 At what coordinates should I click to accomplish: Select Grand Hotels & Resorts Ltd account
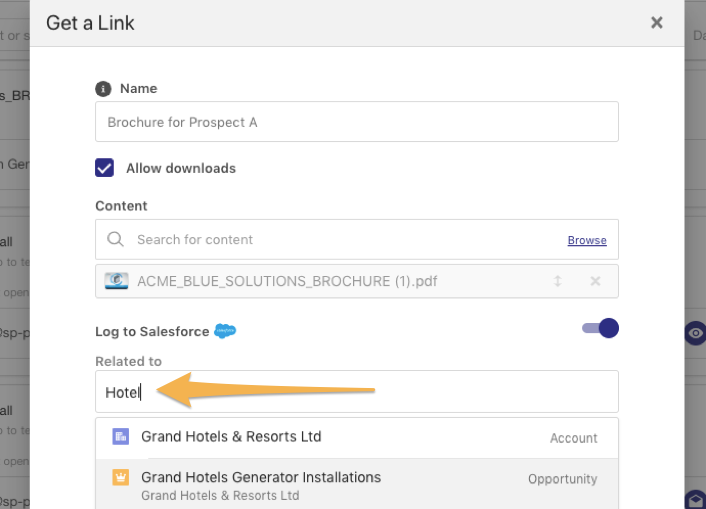click(x=357, y=438)
